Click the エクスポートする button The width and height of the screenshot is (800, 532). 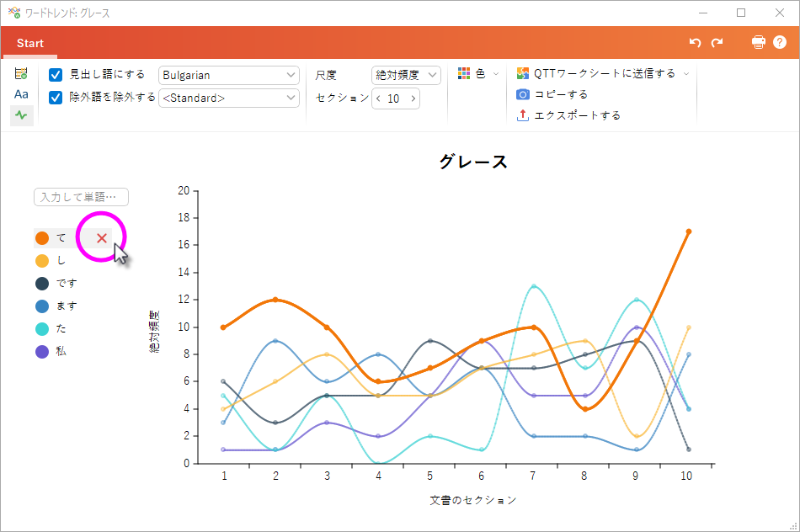tap(568, 115)
